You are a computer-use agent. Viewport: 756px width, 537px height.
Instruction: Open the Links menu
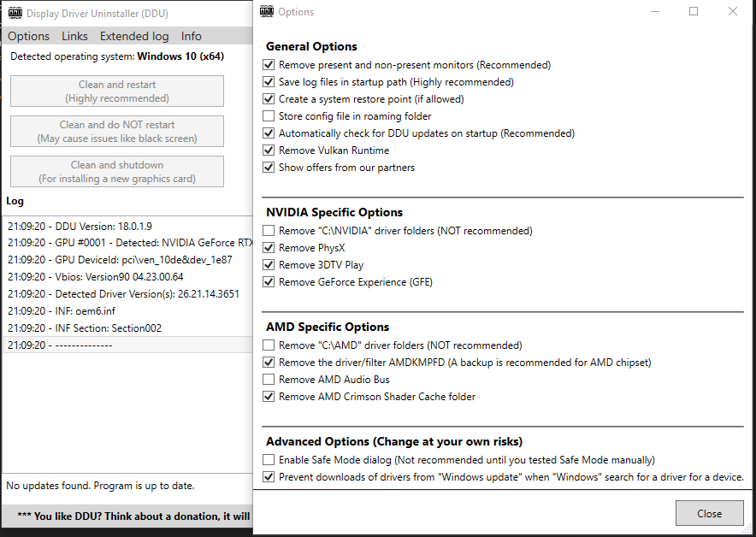pyautogui.click(x=74, y=36)
